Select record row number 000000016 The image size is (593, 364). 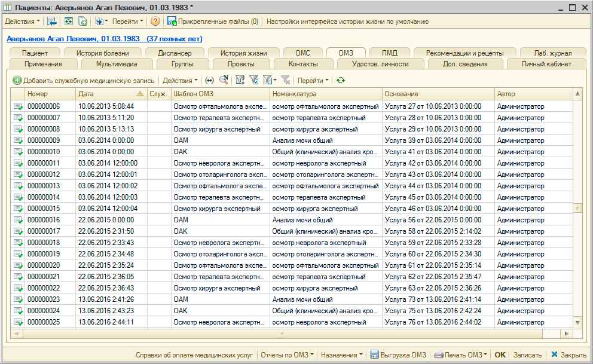pos(44,220)
